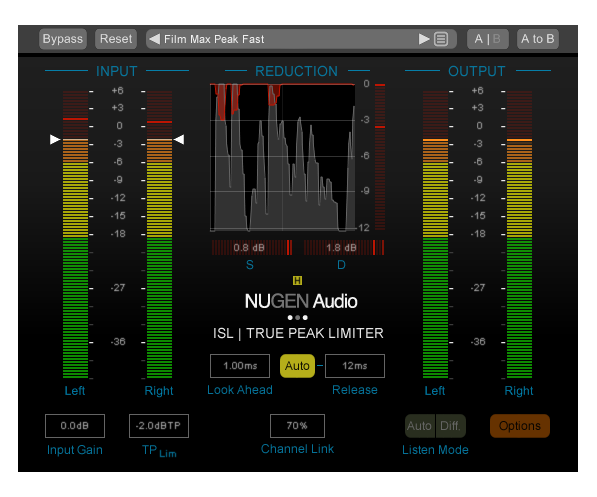
Task: Click the Channel Link label
Action: [x=297, y=449]
